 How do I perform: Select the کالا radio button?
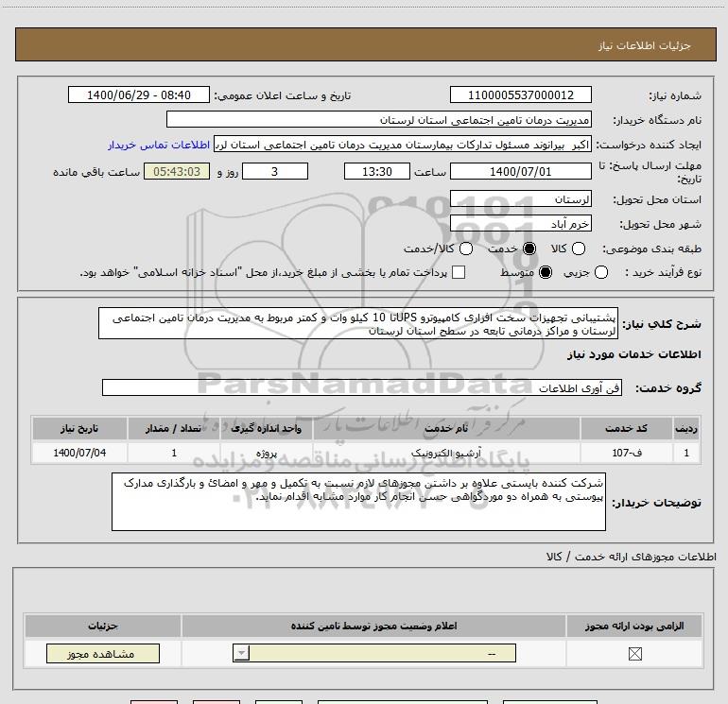coord(579,249)
